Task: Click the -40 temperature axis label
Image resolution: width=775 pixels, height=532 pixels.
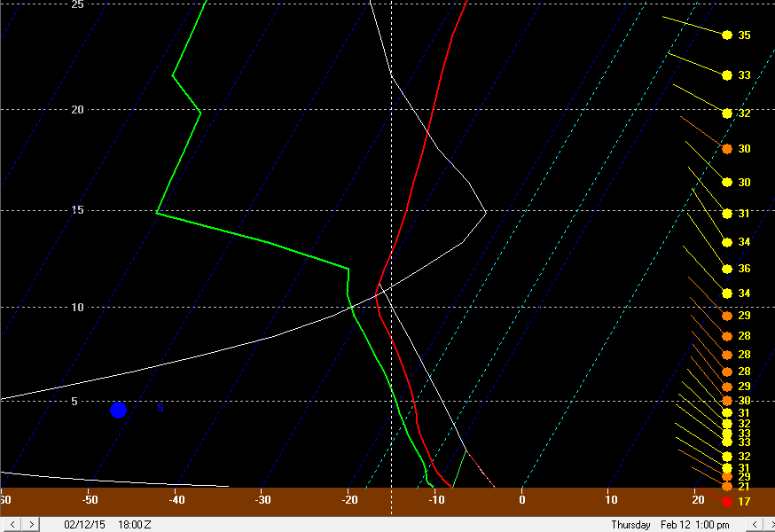Action: tap(175, 499)
